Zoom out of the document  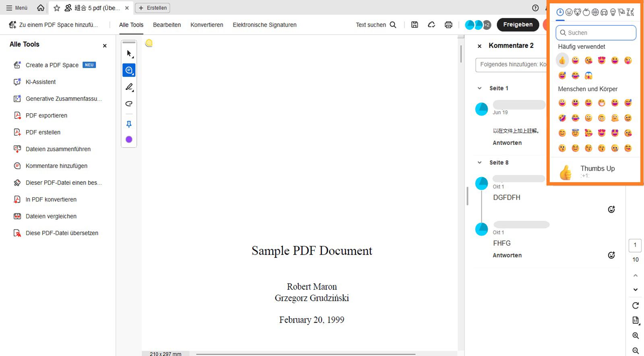coord(636,351)
